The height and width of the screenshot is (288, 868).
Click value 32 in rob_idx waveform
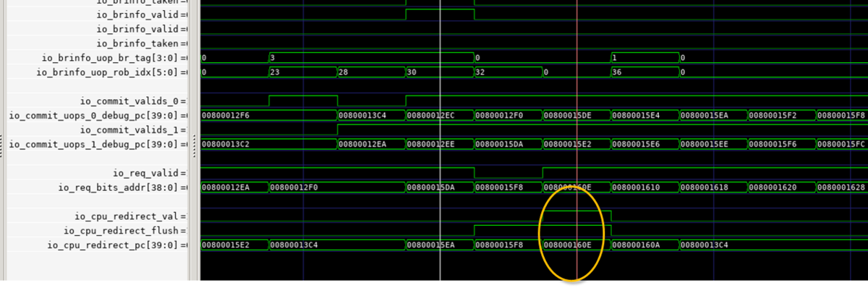pyautogui.click(x=480, y=72)
